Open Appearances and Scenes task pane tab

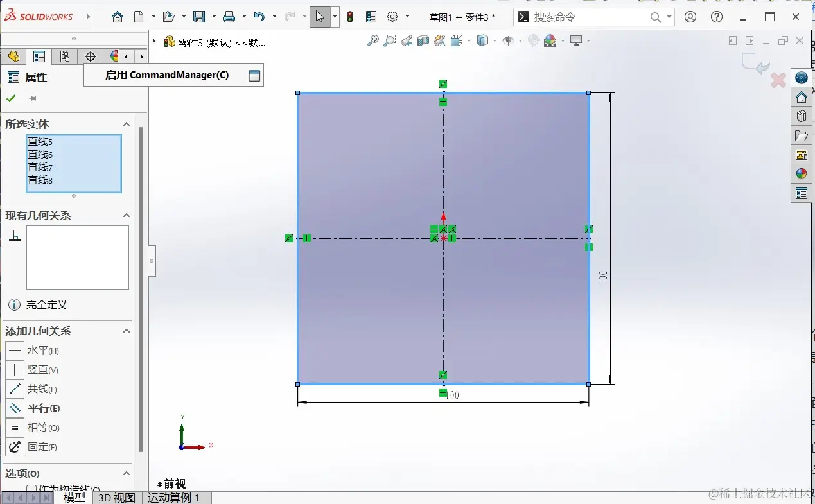[801, 174]
